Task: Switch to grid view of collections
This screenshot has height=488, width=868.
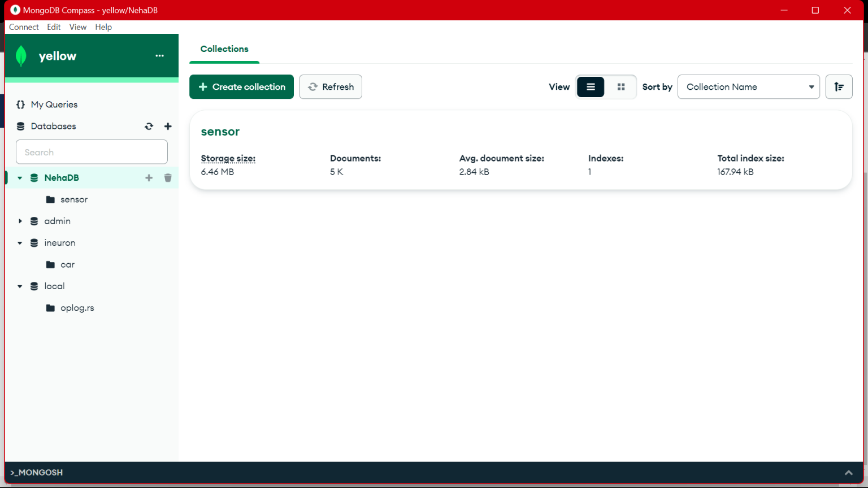Action: coord(621,86)
